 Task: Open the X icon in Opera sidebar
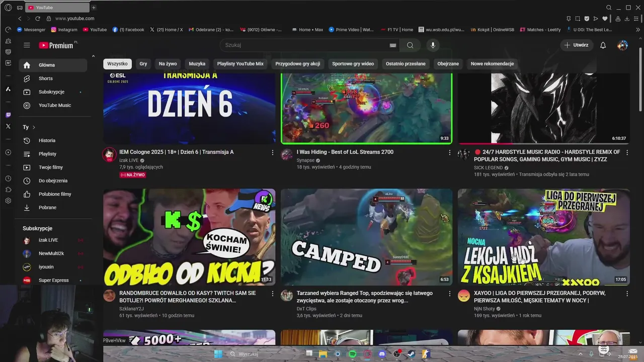pos(8,126)
